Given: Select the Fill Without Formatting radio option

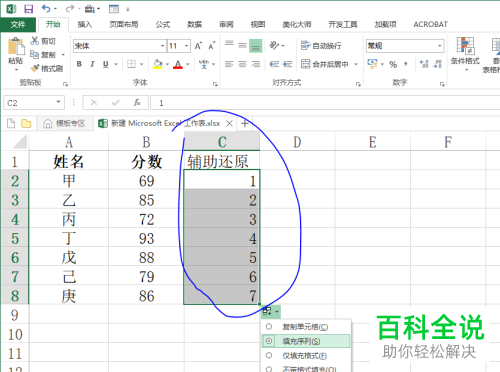Looking at the screenshot, I should [x=269, y=369].
